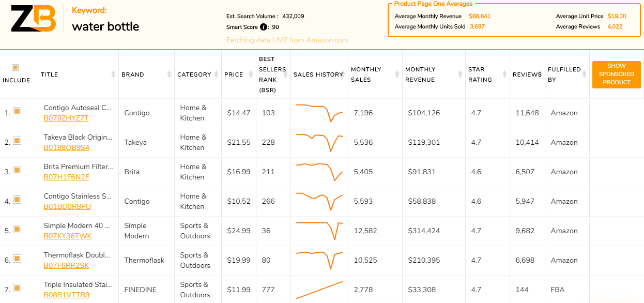The image size is (644, 303).
Task: Click the Price column header
Action: (x=234, y=74)
